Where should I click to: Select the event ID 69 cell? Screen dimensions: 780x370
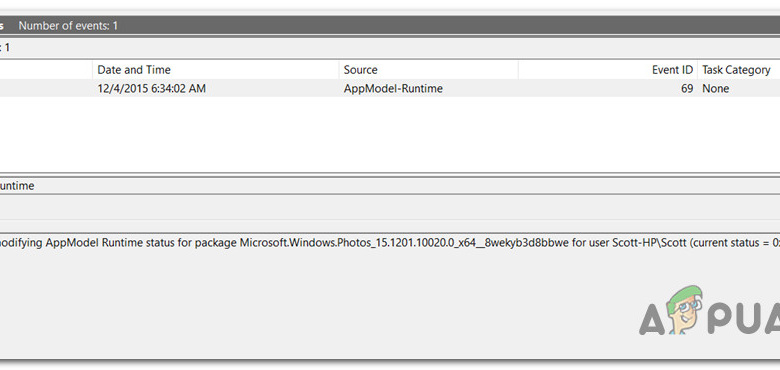click(687, 89)
